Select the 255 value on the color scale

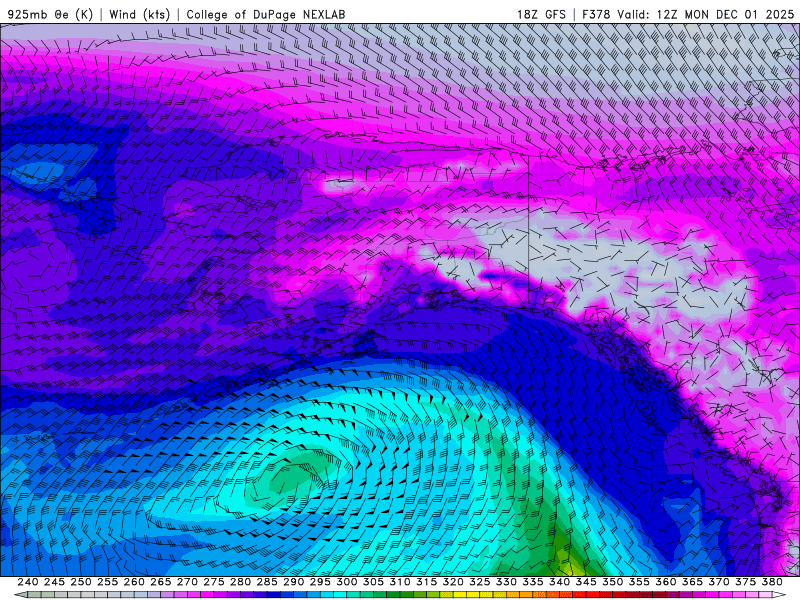pyautogui.click(x=107, y=582)
